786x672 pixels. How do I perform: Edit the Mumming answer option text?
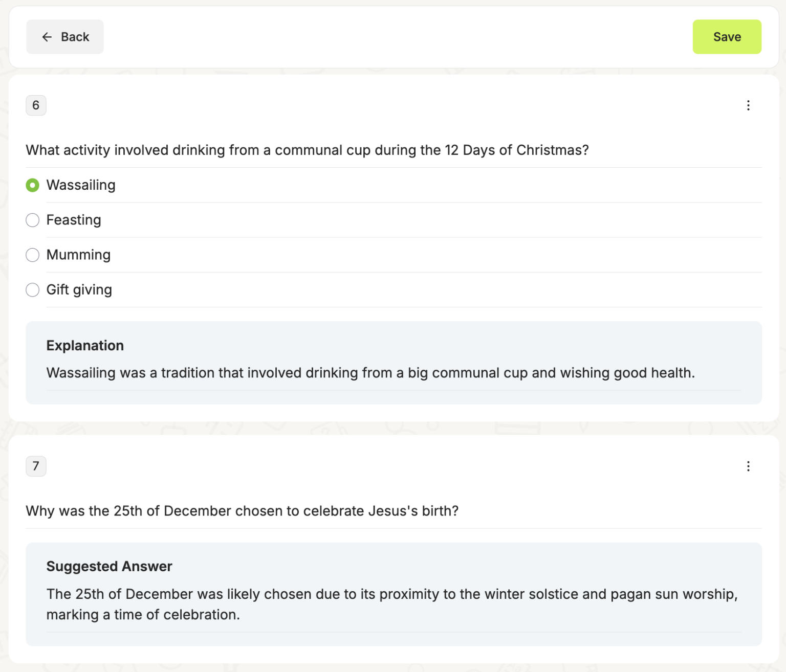click(x=79, y=255)
